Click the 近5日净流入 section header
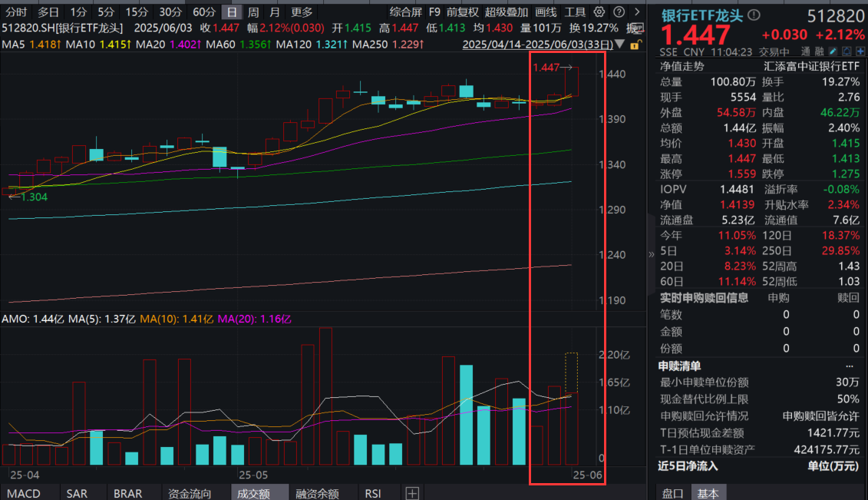 688,466
